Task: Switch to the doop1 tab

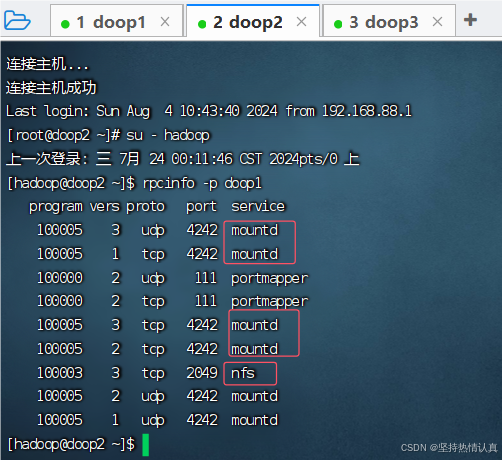Action: click(117, 21)
